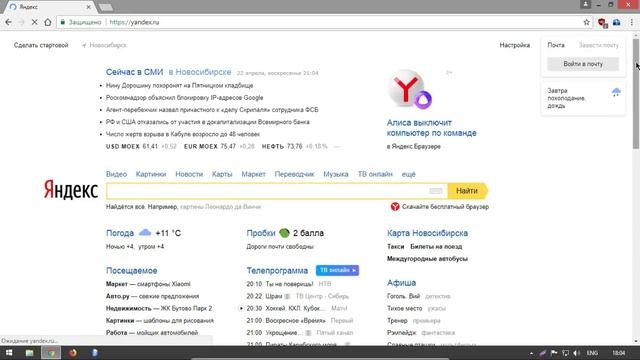Click the red Y browser download icon
640x360 pixels.
[395, 207]
